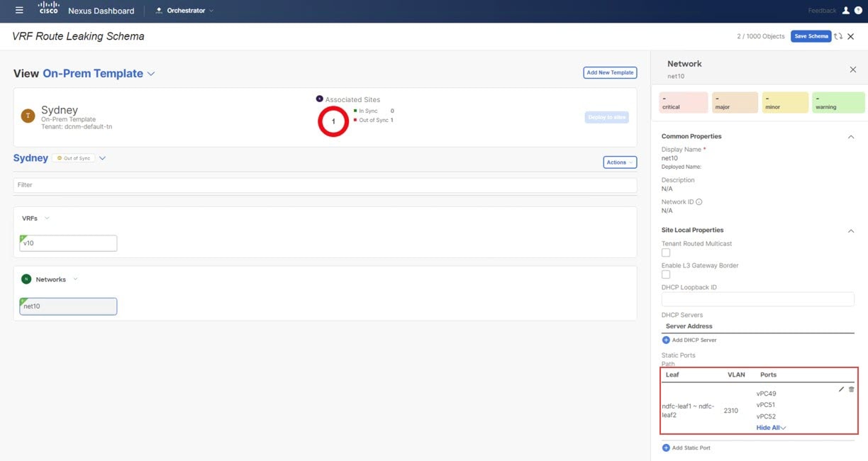Click the Save Schema button
The height and width of the screenshot is (461, 868).
click(x=811, y=36)
